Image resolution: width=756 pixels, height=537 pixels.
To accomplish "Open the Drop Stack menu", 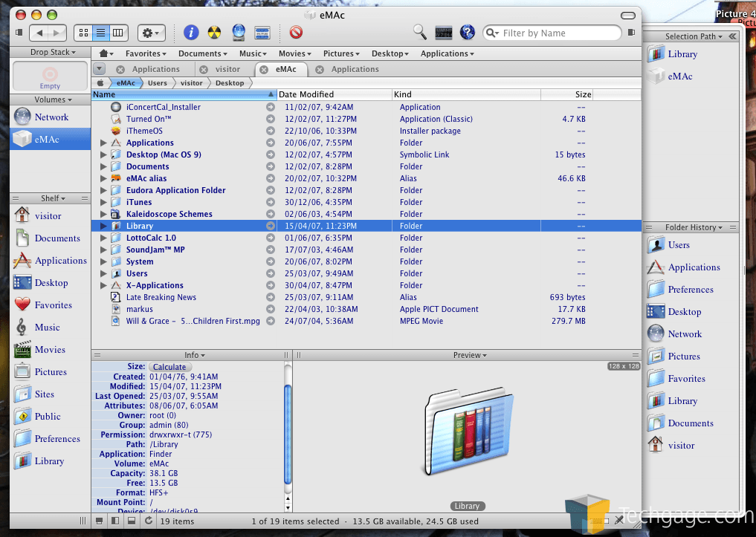I will (x=53, y=52).
